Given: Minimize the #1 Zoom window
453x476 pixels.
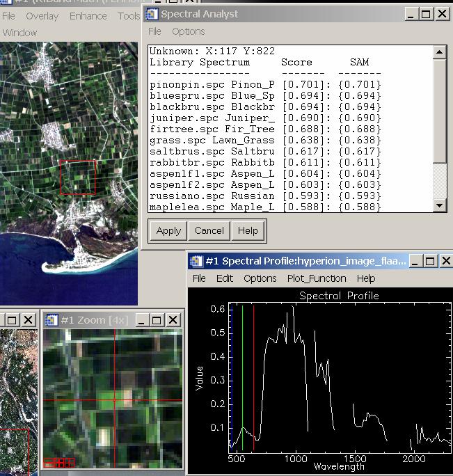Looking at the screenshot, I should point(141,320).
